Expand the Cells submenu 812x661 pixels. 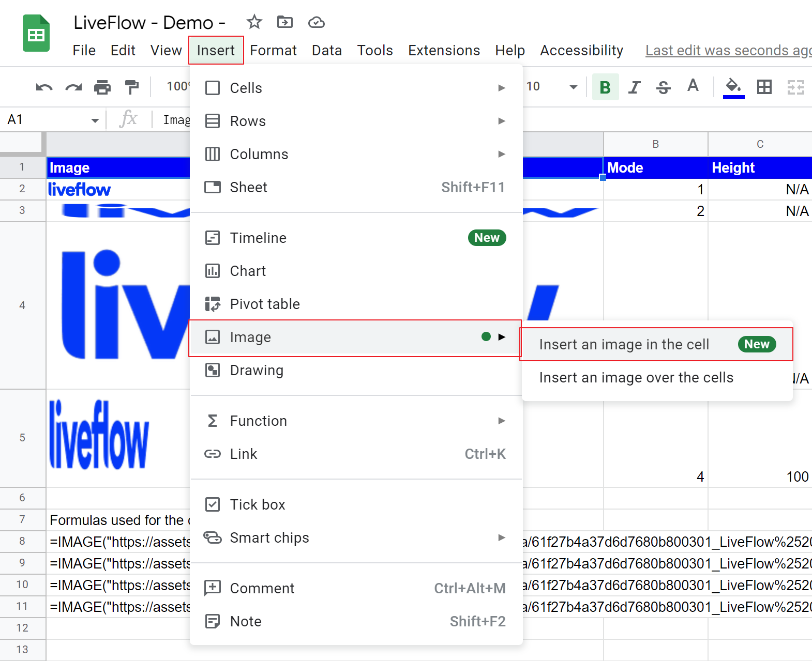click(356, 88)
